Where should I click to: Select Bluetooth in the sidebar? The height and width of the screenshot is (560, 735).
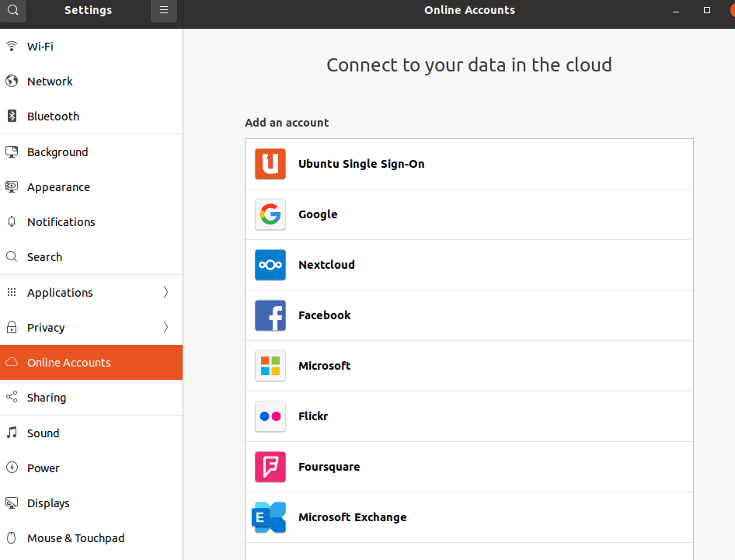(92, 117)
